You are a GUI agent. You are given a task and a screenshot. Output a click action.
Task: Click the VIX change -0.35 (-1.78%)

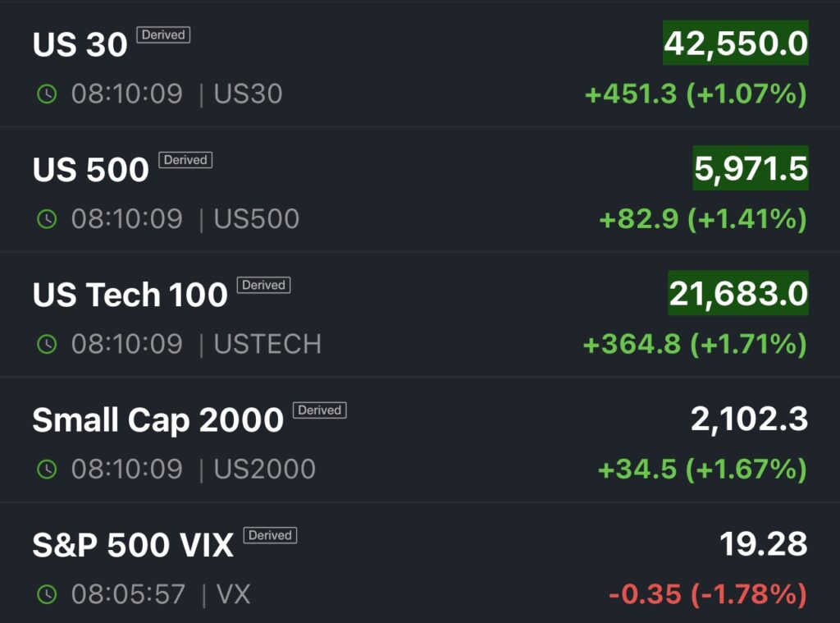click(x=707, y=594)
